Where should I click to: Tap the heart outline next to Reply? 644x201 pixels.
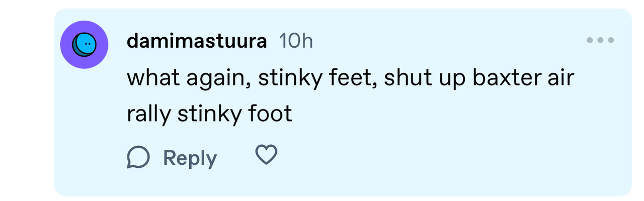point(266,155)
